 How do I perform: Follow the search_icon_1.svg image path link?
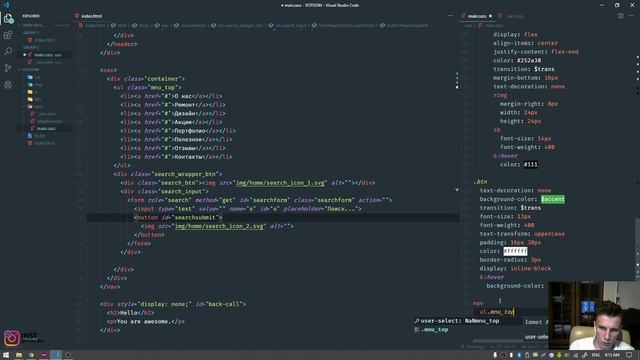(280, 183)
